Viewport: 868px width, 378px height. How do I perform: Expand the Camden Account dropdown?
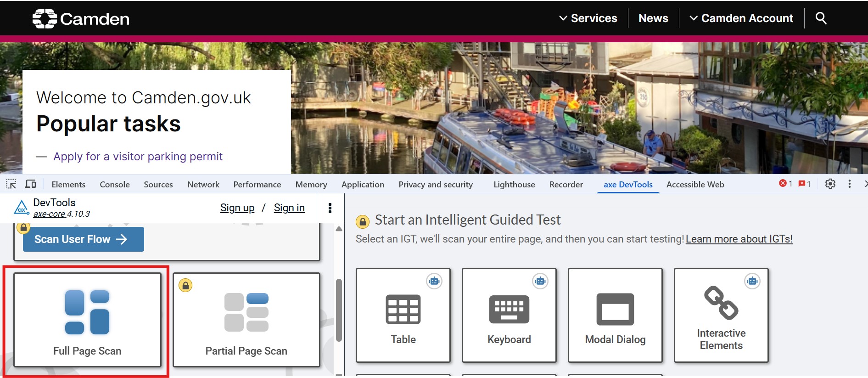(741, 18)
